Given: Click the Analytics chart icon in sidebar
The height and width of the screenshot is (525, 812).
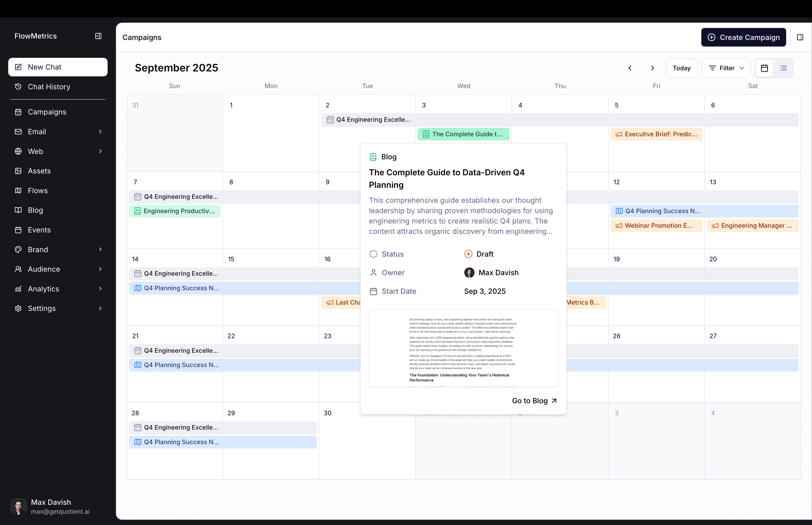Looking at the screenshot, I should 18,289.
